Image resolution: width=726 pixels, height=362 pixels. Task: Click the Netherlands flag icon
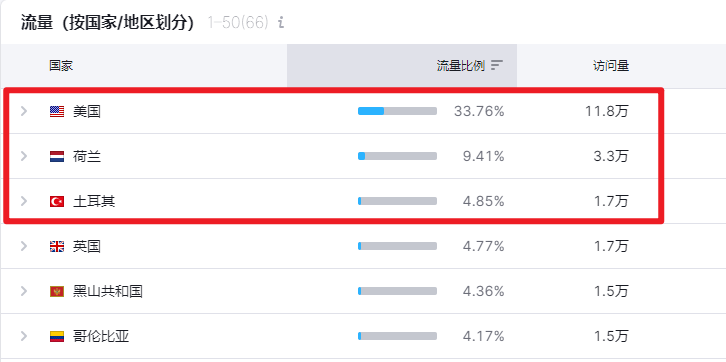point(57,156)
